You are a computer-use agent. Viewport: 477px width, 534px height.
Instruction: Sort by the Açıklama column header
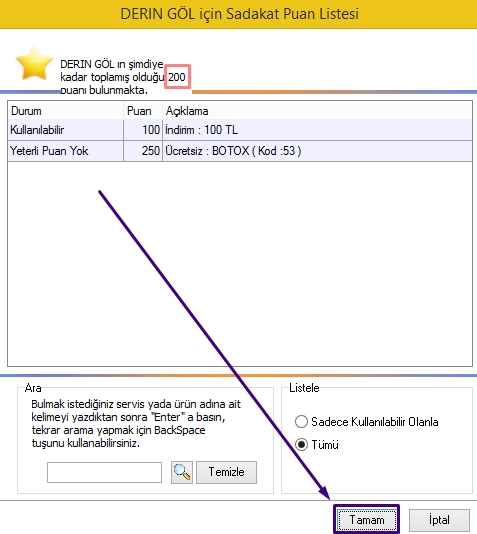[317, 111]
